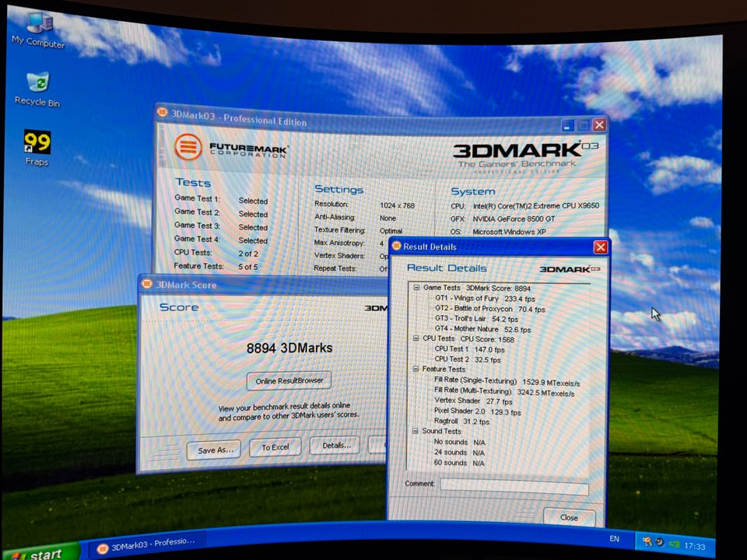This screenshot has height=560, width=747.
Task: Open the My Computer desktop icon
Action: pos(39,30)
